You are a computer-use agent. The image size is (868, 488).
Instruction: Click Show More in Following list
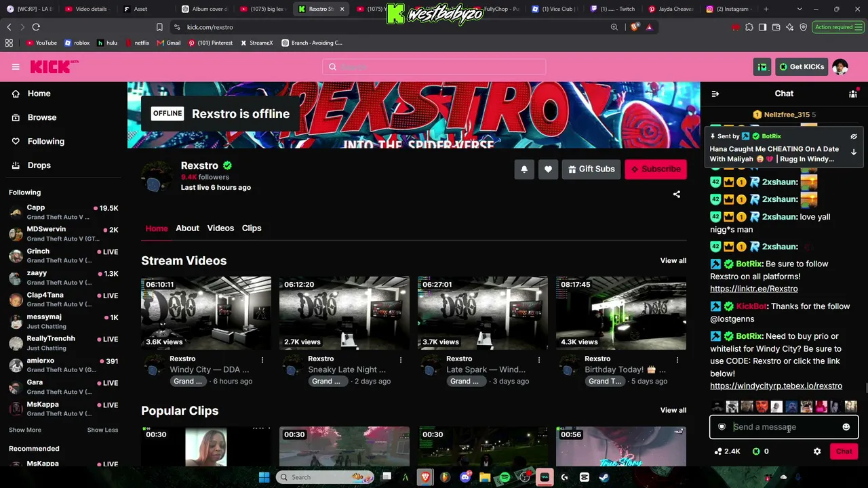click(x=25, y=430)
